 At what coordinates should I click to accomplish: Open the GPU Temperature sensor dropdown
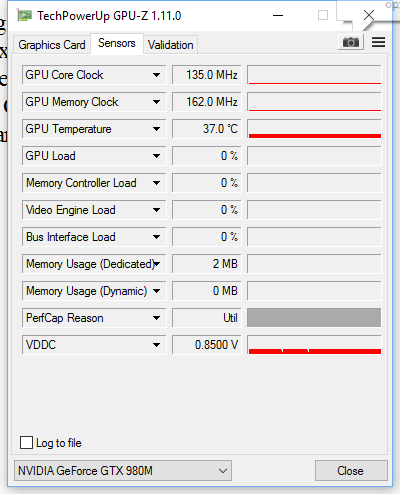point(156,129)
